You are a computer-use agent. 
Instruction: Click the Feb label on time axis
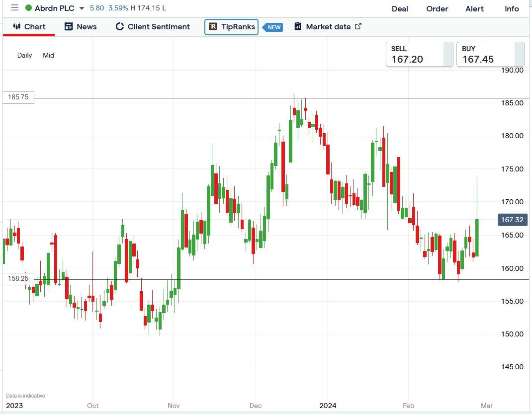pos(408,406)
